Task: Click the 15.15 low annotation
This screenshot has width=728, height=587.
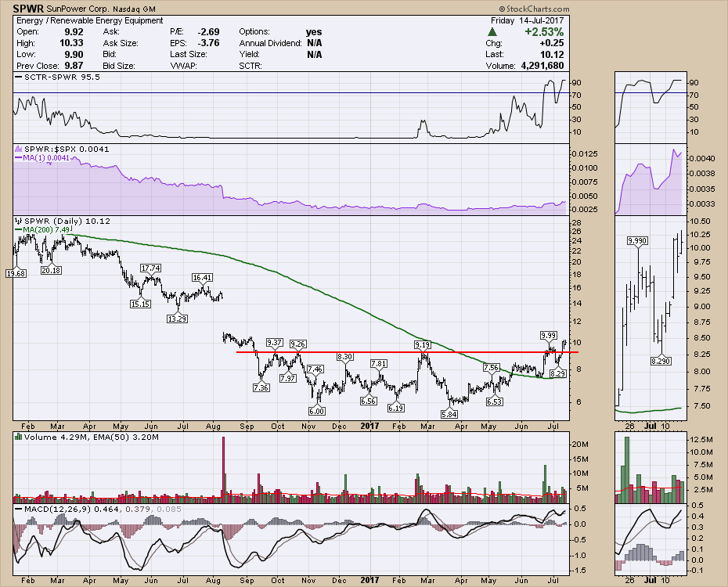Action: [140, 304]
